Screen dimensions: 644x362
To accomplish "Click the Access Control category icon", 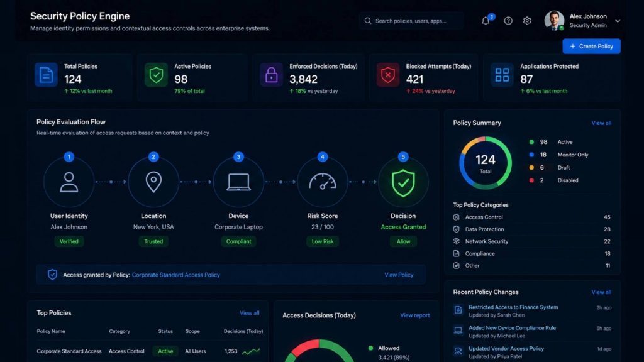I will (x=457, y=217).
